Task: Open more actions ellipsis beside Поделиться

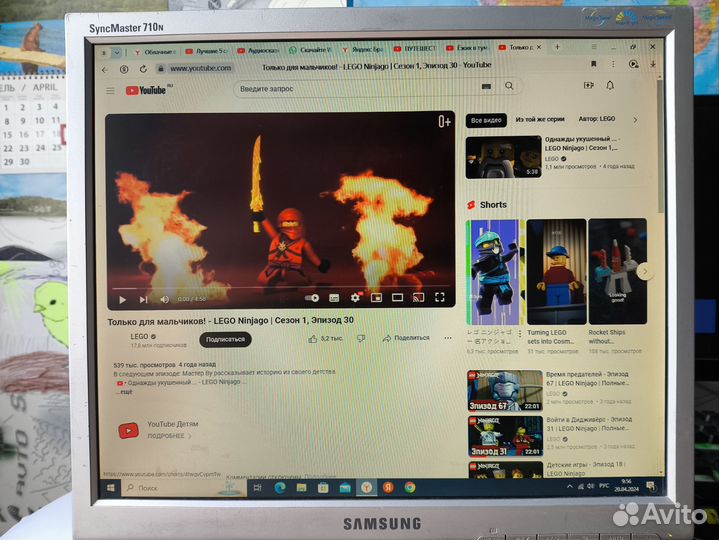Action: coord(448,338)
